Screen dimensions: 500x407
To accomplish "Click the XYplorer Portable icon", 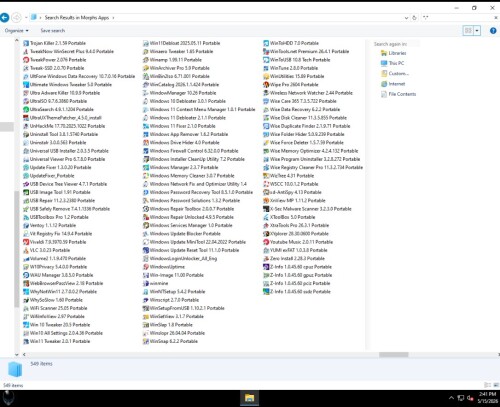I will [x=266, y=234].
